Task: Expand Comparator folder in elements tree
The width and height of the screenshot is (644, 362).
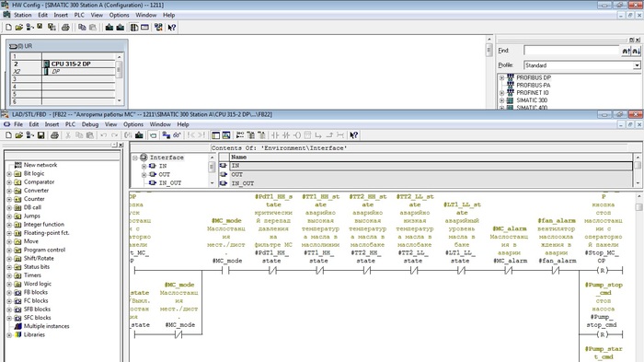Action: click(x=9, y=182)
